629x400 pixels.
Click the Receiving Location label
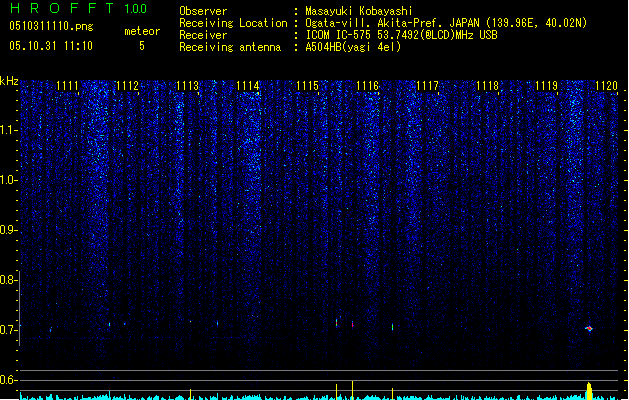(233, 23)
